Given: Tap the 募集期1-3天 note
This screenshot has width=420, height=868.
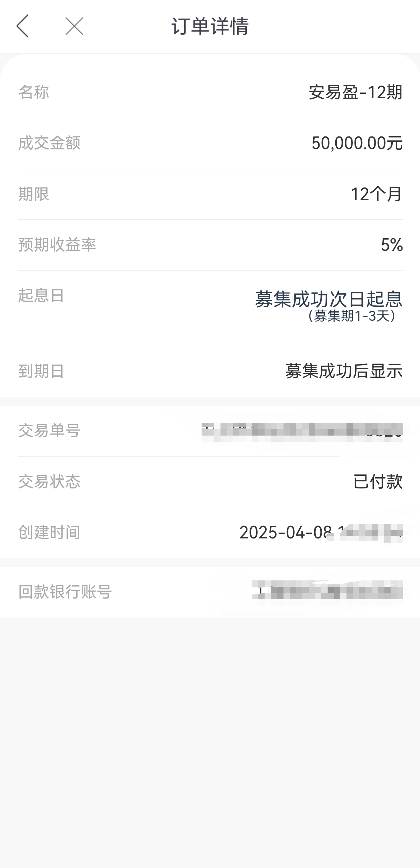Looking at the screenshot, I should tap(352, 316).
